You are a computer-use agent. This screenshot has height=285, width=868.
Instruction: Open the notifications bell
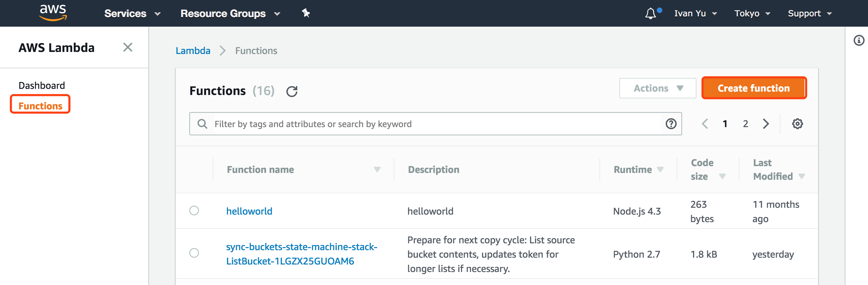click(651, 14)
